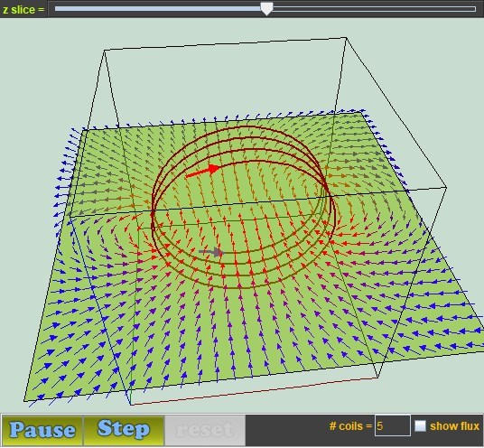The image size is (484, 448).
Task: Click the z slice label
Action: (23, 9)
